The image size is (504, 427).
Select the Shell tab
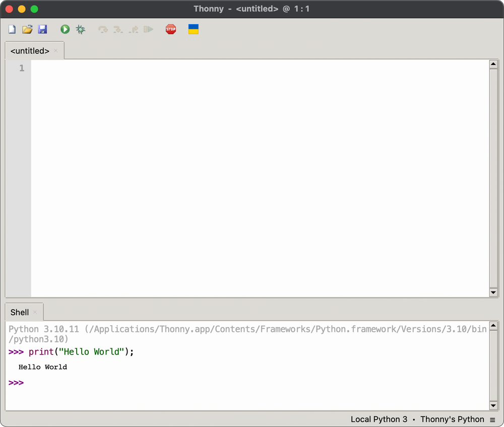point(19,312)
